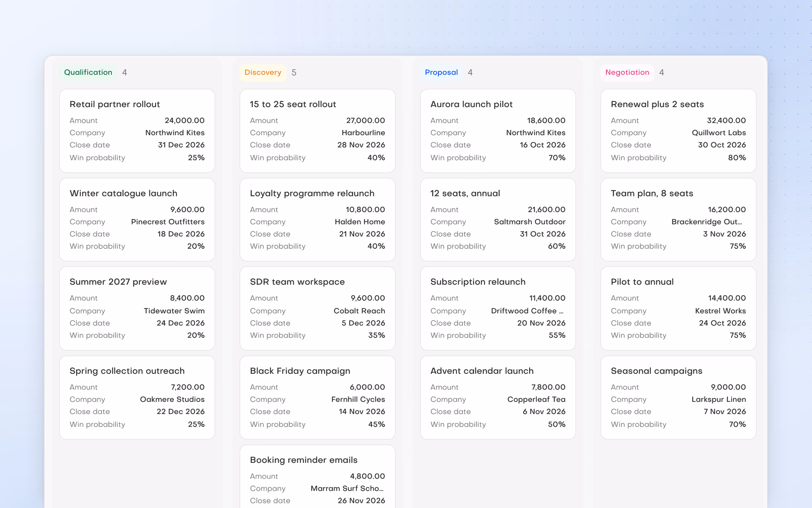
Task: Open the Seasonal campaigns deal
Action: click(678, 397)
